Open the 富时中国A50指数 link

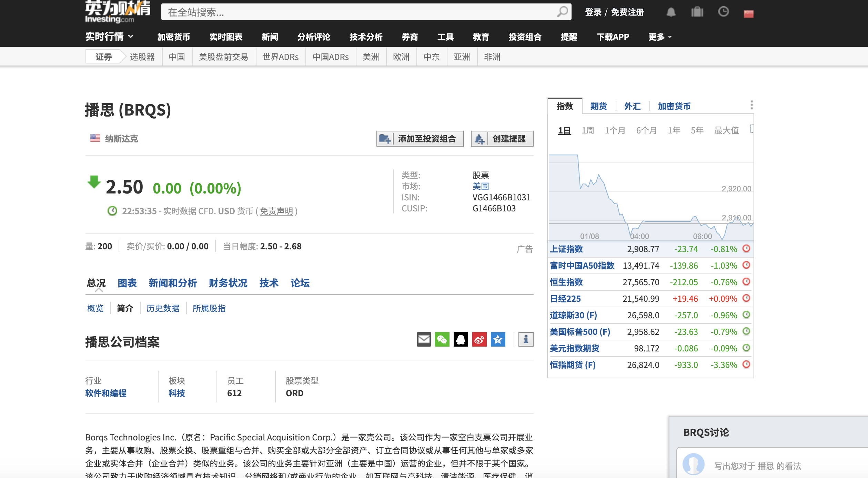point(582,266)
